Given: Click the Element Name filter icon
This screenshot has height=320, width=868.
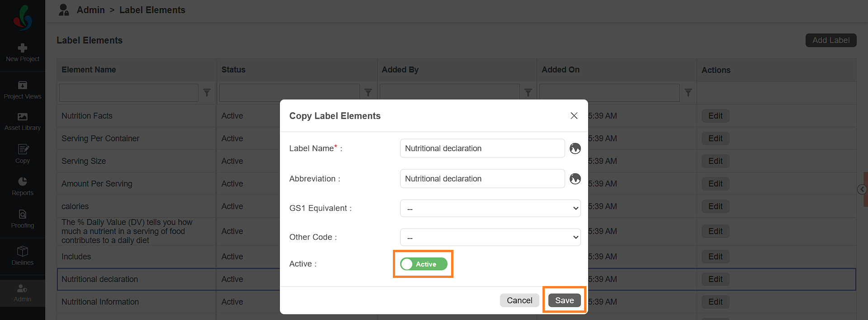Looking at the screenshot, I should pyautogui.click(x=207, y=93).
